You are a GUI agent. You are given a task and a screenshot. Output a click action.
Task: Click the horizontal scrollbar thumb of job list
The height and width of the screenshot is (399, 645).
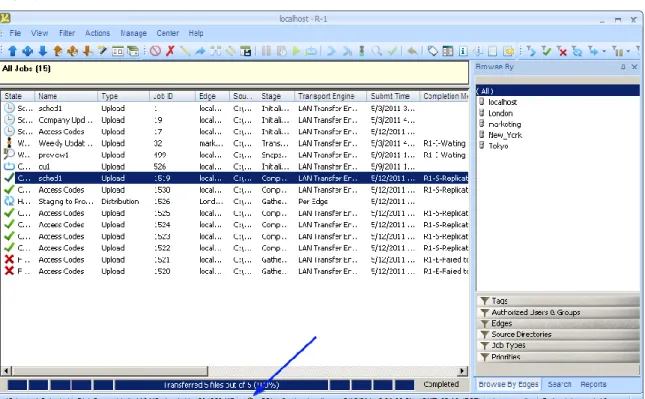tap(110, 371)
